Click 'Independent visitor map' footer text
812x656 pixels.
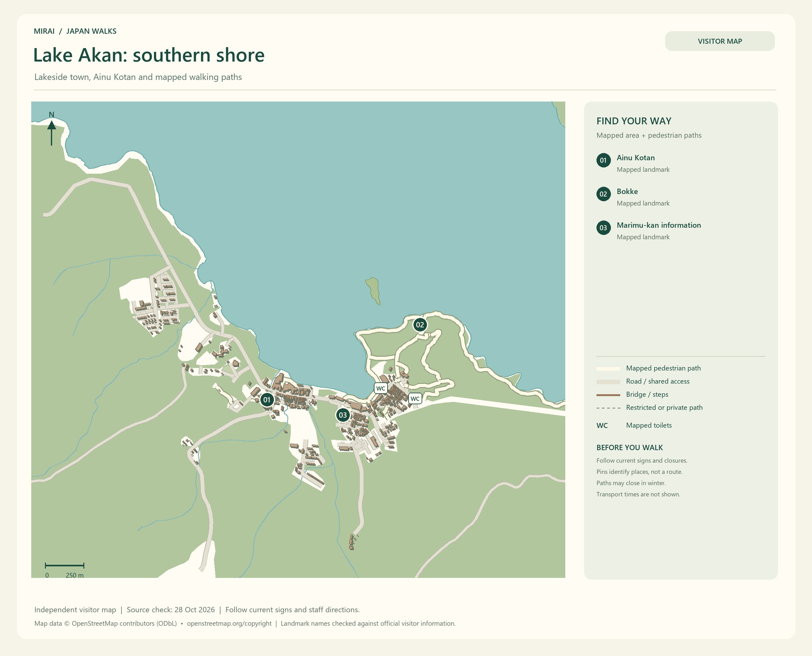pyautogui.click(x=75, y=609)
